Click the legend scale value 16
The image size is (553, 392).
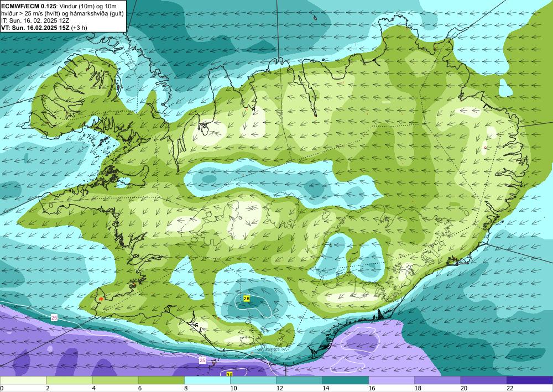372,388
